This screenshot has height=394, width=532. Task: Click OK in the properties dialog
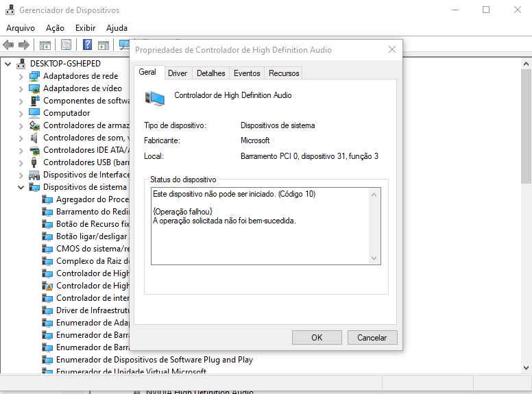click(317, 338)
